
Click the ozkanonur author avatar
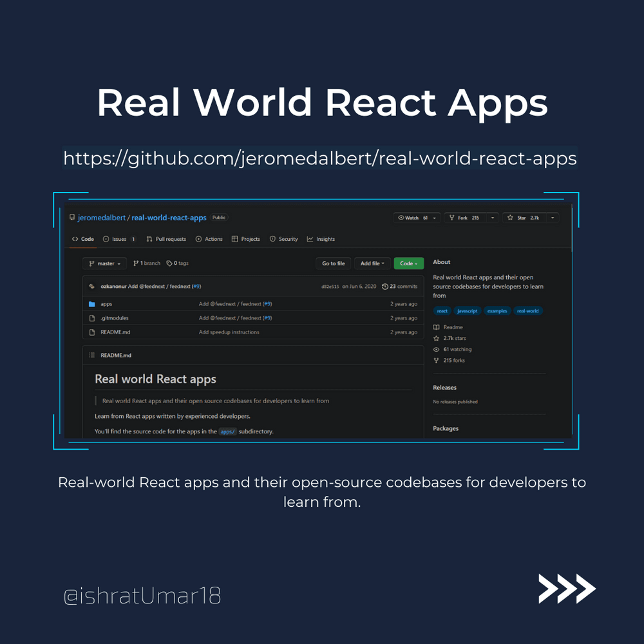[92, 287]
